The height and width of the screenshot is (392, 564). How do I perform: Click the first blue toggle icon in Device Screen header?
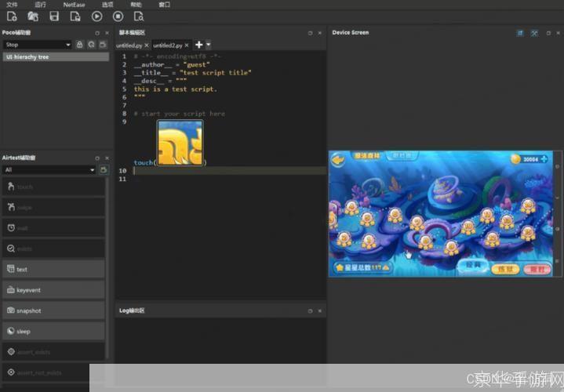tap(520, 33)
